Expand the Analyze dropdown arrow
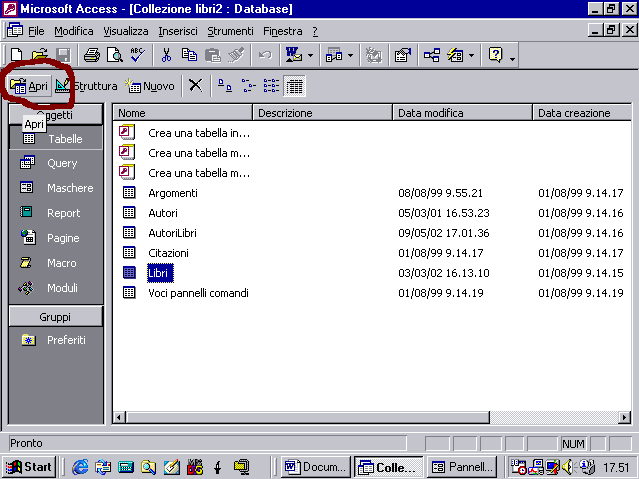The height and width of the screenshot is (479, 639). (350, 55)
